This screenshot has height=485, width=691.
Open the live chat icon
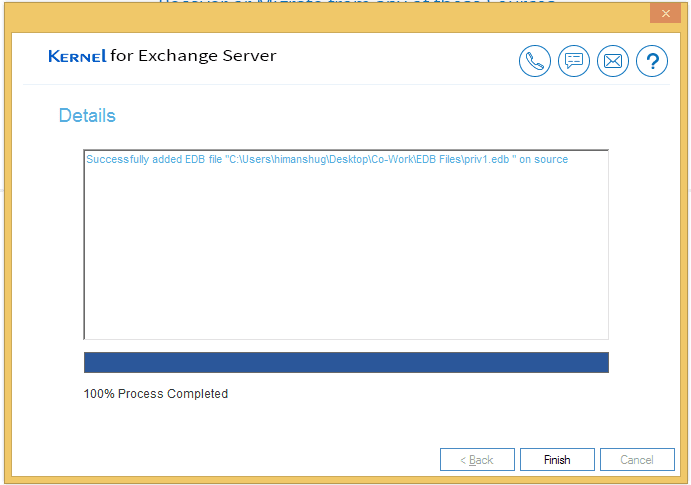pos(574,61)
